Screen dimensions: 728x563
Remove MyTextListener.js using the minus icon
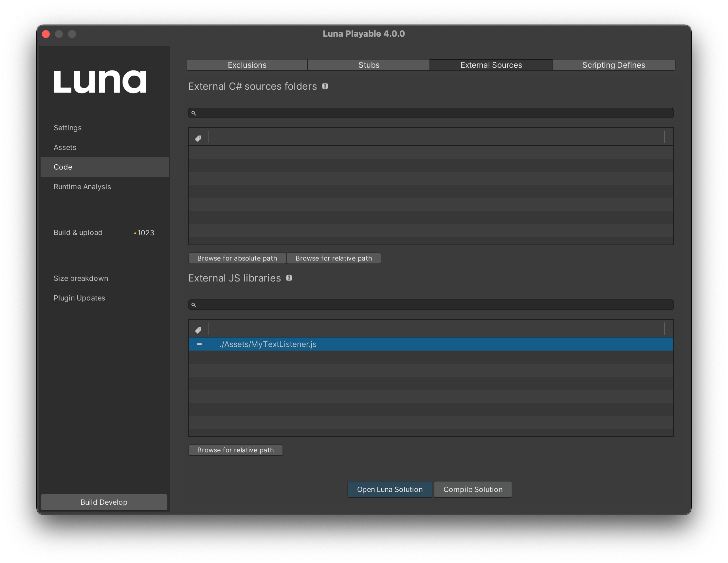pyautogui.click(x=199, y=344)
